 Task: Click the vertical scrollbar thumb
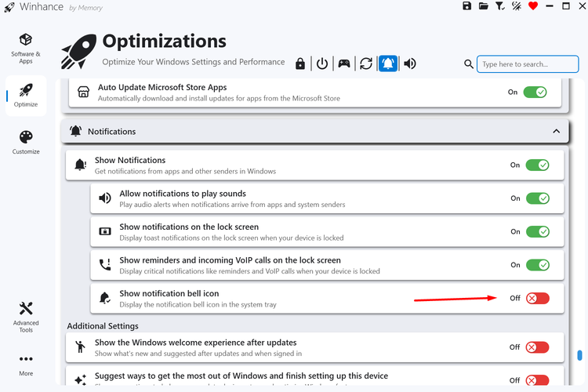580,355
